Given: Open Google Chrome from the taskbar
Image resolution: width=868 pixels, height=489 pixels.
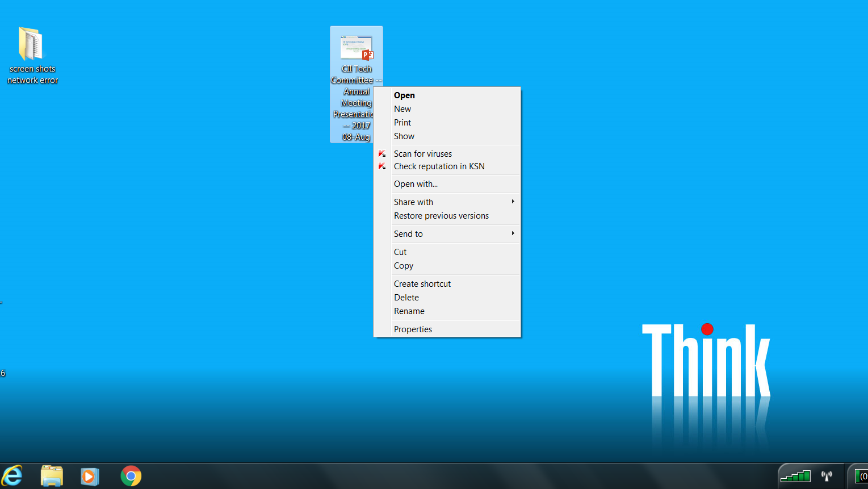Looking at the screenshot, I should click(x=131, y=476).
